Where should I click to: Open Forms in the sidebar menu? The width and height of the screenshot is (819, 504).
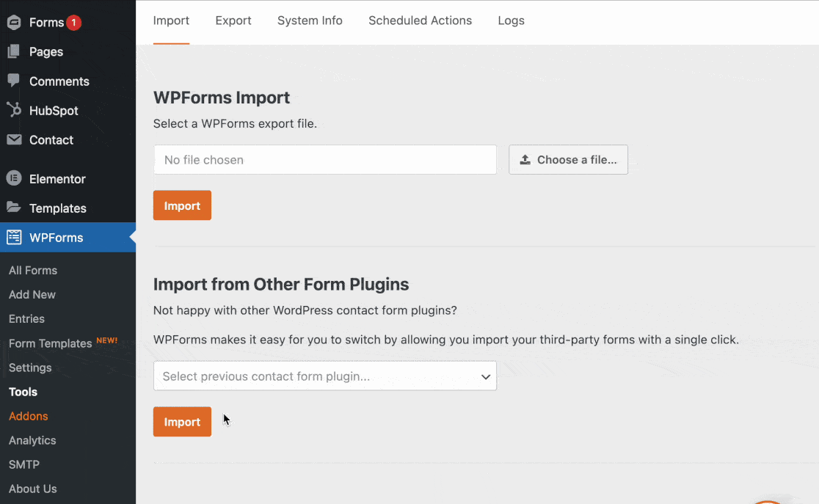click(x=46, y=23)
